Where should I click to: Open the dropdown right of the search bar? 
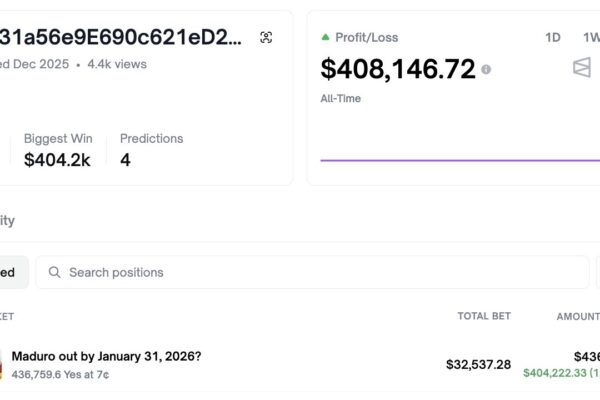click(x=597, y=272)
